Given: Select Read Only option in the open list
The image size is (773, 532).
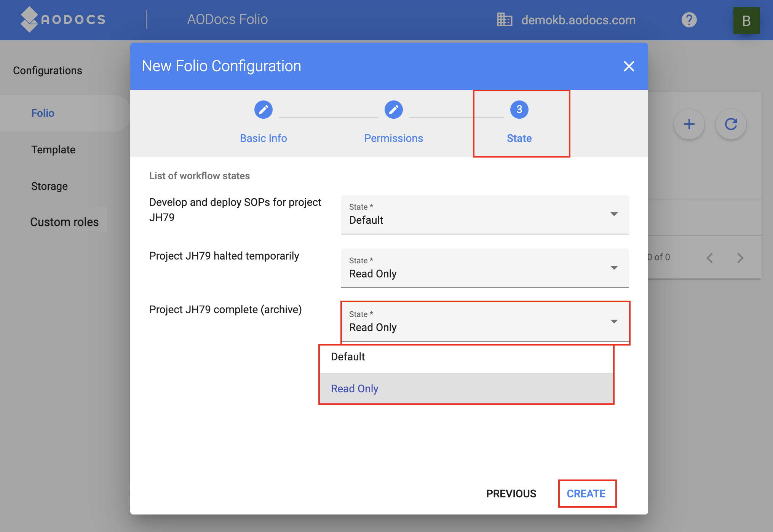Looking at the screenshot, I should click(466, 389).
